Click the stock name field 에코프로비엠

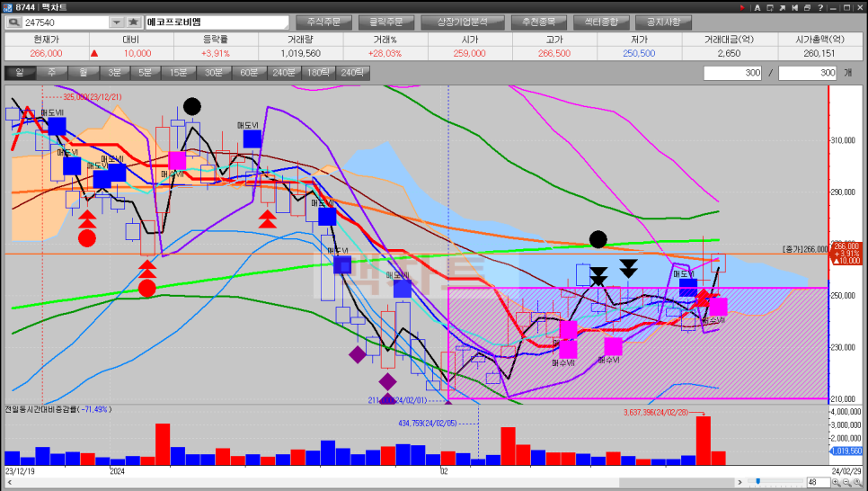pos(217,22)
